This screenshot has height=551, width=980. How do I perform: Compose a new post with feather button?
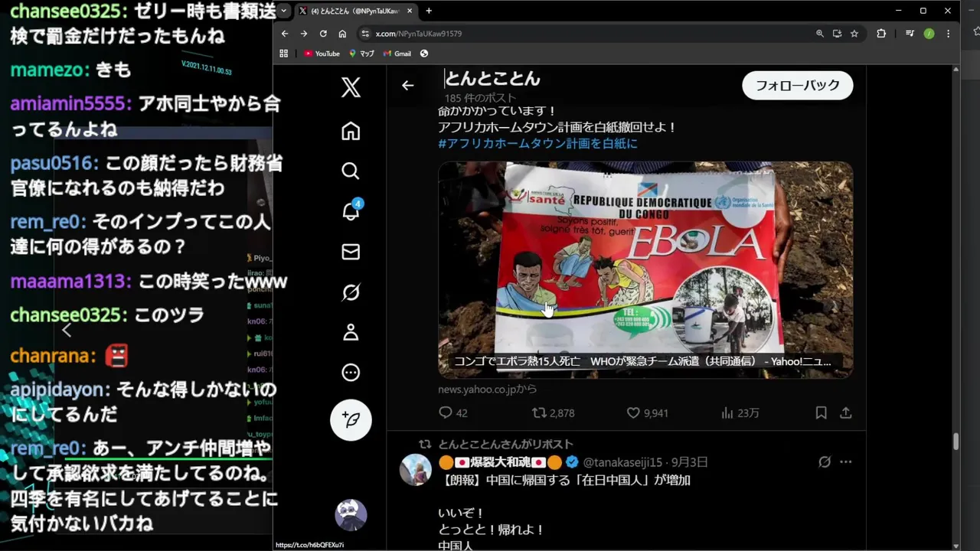[x=351, y=419]
